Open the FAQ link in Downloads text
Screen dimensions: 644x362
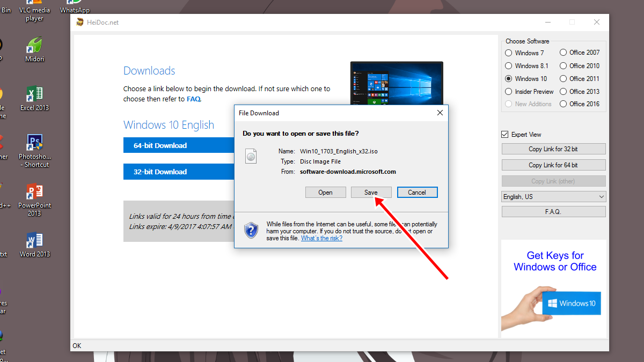[x=193, y=99]
